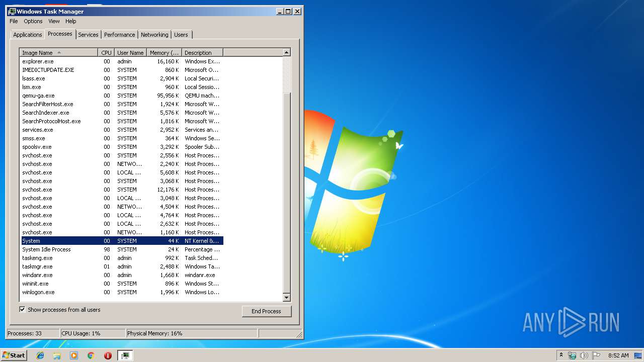Sort by Description column header

(x=202, y=53)
